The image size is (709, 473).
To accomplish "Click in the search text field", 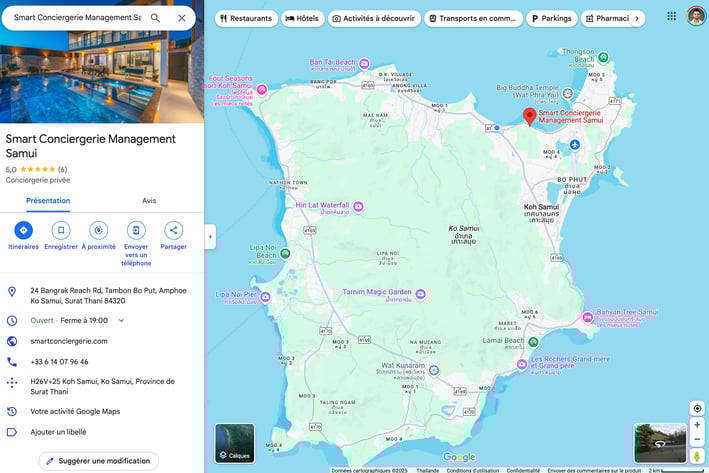I will pos(77,18).
